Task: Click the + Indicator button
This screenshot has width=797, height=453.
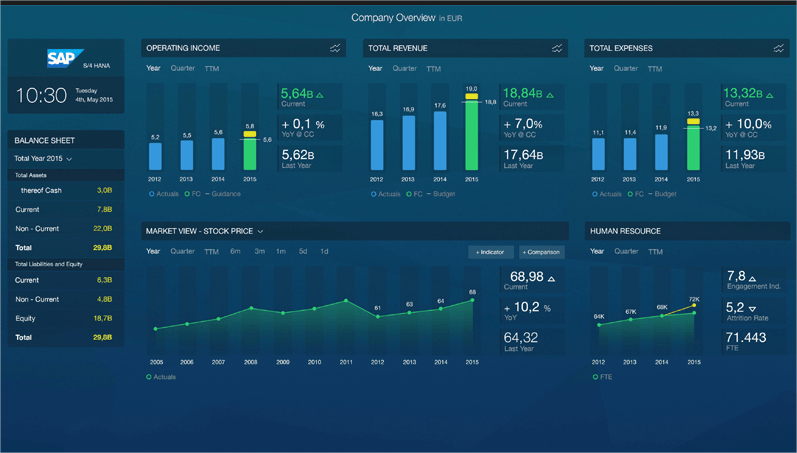Action: (490, 252)
